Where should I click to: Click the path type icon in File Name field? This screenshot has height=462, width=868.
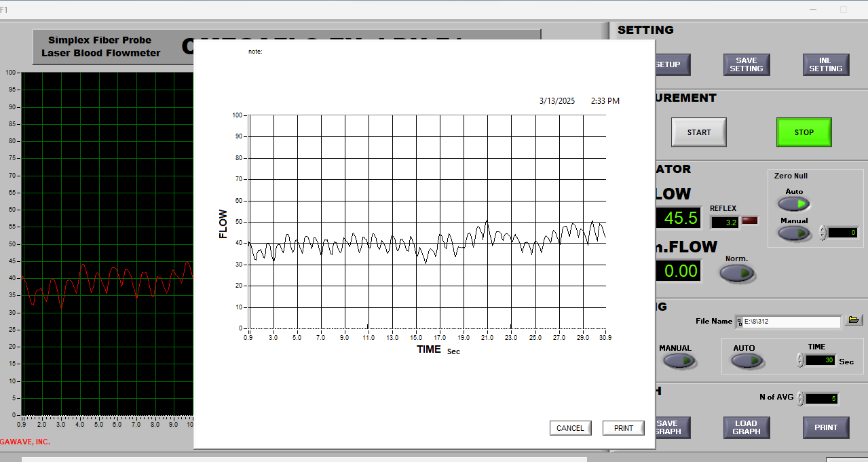[x=739, y=322]
